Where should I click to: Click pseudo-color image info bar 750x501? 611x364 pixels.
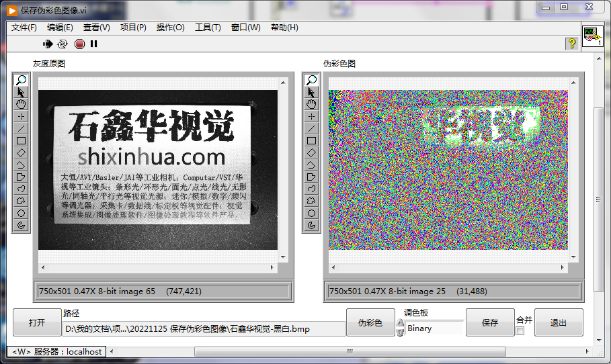click(454, 291)
